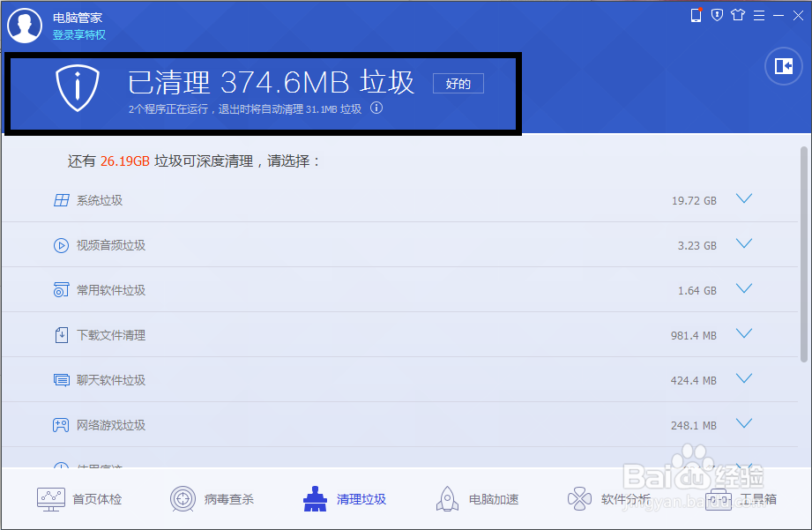Open the 清理垃圾 tab
812x530 pixels.
click(345, 499)
